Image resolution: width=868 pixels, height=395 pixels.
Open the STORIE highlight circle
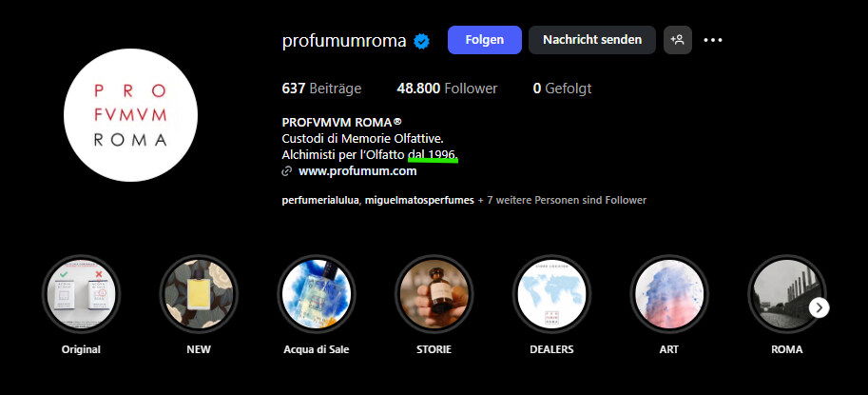pos(434,293)
